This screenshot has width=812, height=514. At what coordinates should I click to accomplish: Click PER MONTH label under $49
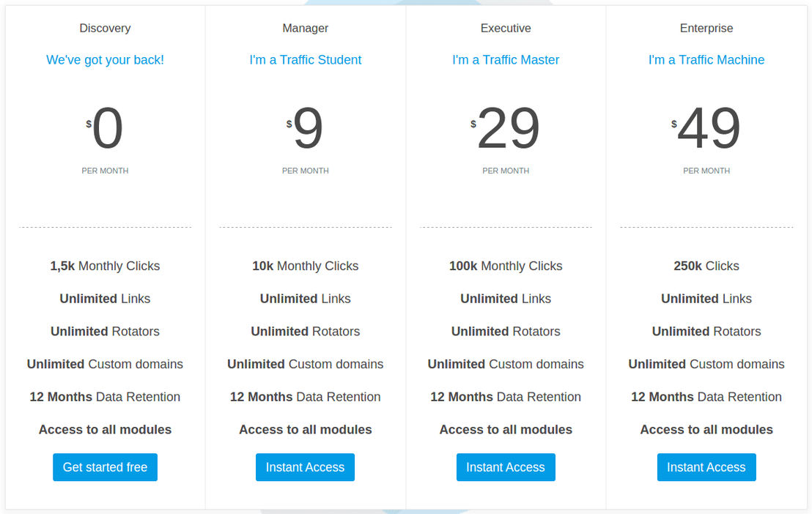(x=706, y=171)
